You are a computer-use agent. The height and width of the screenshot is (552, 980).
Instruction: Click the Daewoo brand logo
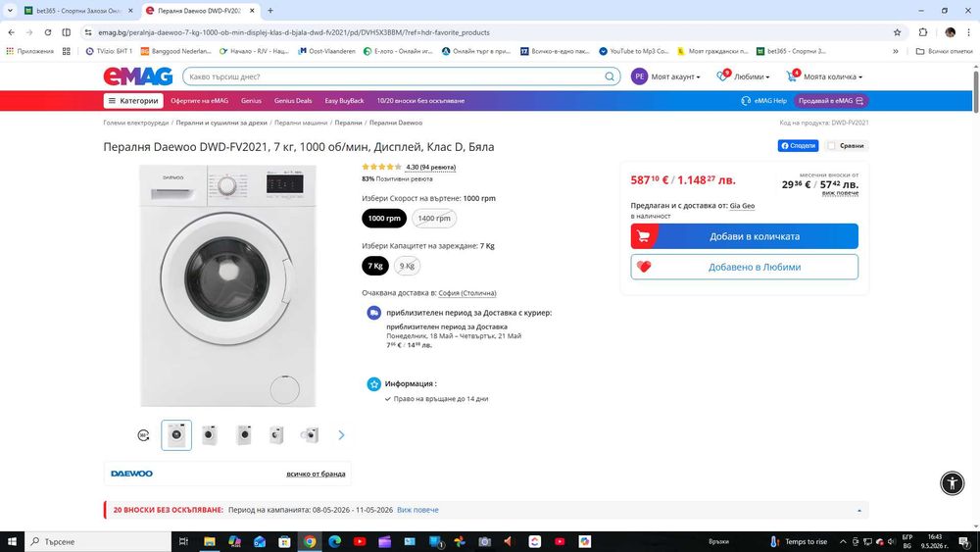pos(132,474)
